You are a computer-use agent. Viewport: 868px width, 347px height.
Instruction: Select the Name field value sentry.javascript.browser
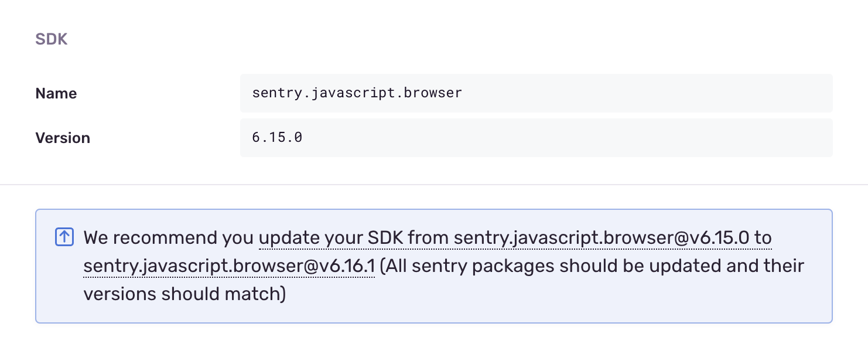(x=357, y=93)
